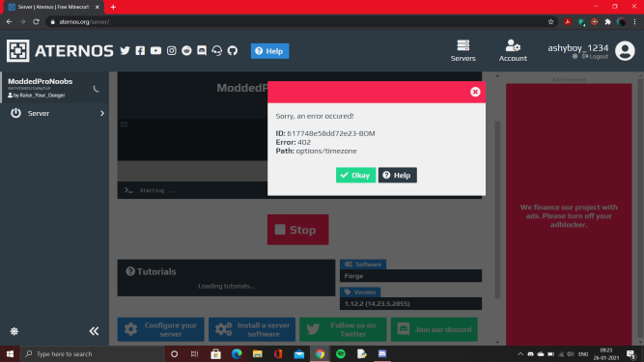Viewport: 644px width, 362px height.
Task: Collapse the sidebar with double-arrow icon
Action: point(94,331)
